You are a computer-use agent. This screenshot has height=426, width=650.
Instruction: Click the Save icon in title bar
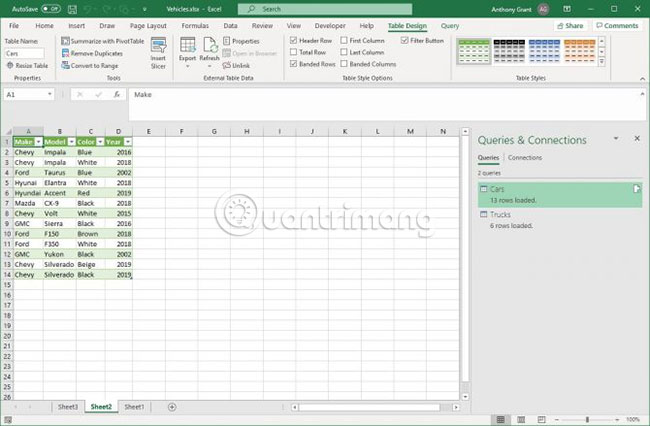click(x=72, y=9)
